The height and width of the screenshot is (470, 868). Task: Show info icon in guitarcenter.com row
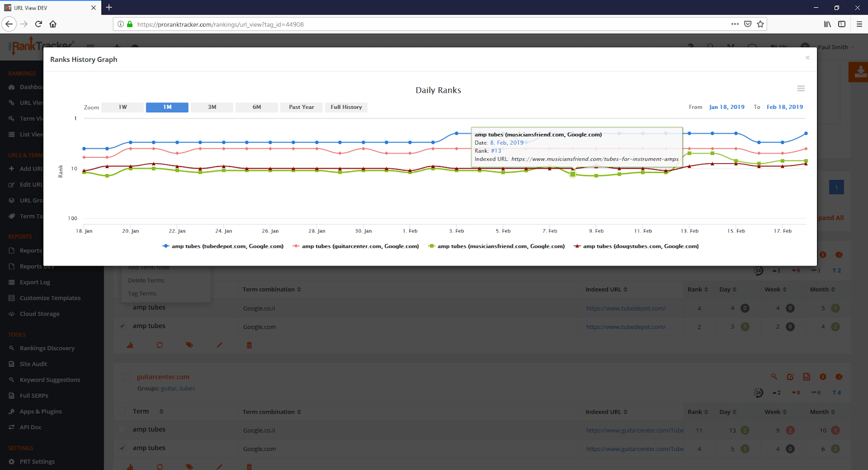tap(823, 377)
